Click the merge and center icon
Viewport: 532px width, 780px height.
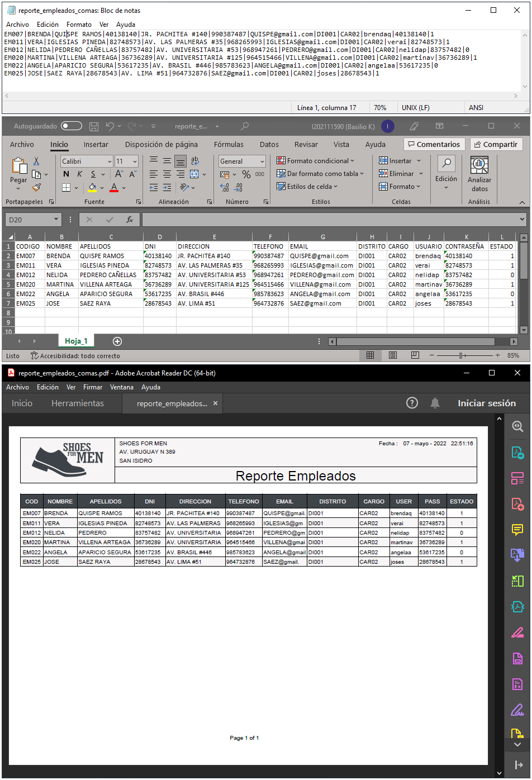tap(194, 174)
